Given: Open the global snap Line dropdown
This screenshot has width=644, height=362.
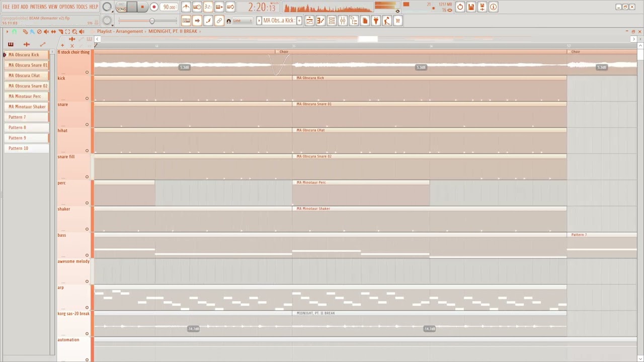Looking at the screenshot, I should click(x=242, y=21).
